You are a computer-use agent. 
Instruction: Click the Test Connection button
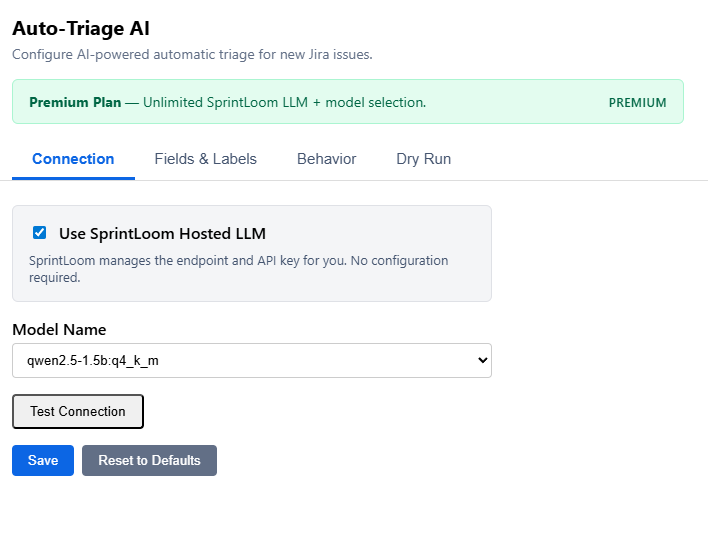coord(78,411)
